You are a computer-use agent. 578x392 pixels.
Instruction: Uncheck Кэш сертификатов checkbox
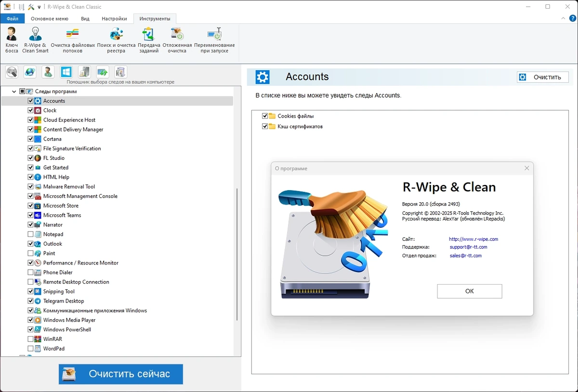click(x=265, y=126)
